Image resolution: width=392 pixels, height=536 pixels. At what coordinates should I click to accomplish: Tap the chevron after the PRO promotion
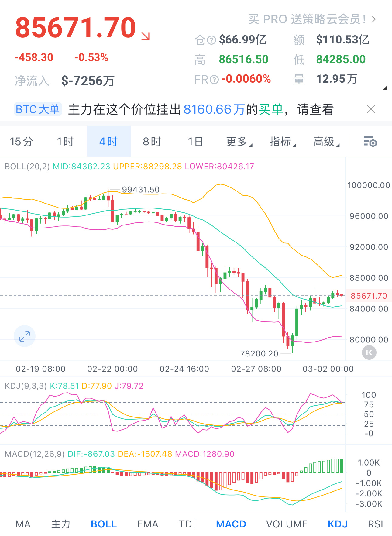374,19
